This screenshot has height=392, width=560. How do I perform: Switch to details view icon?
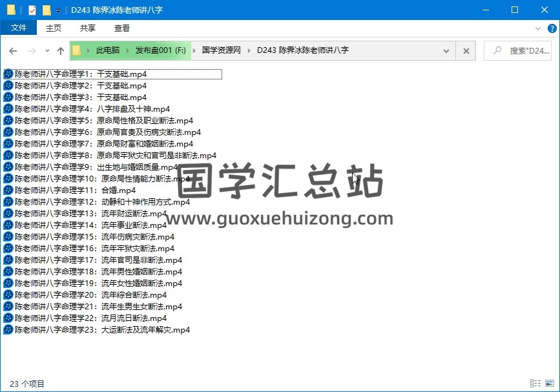(x=535, y=384)
